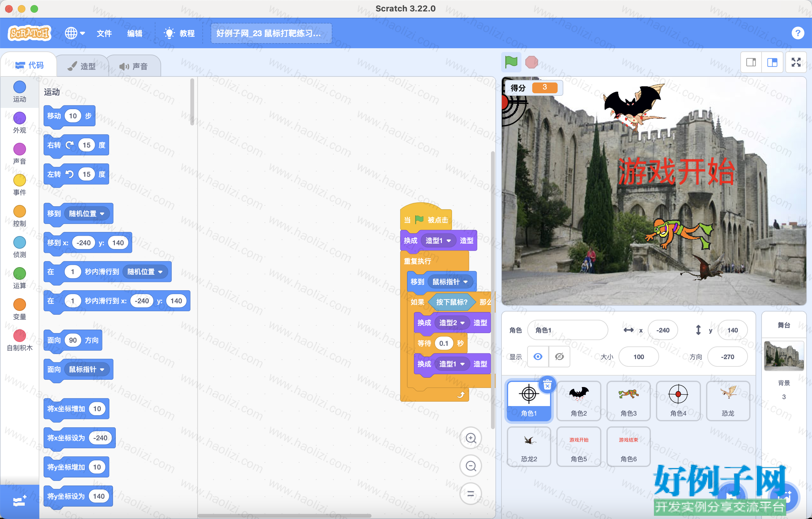Viewport: 812px width, 519px height.
Task: Switch to large stage layout
Action: pyautogui.click(x=772, y=62)
